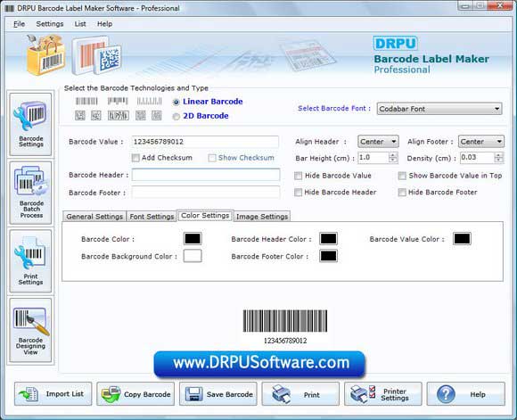Open the Barcode Batch Process panel
The image size is (517, 420).
30,193
